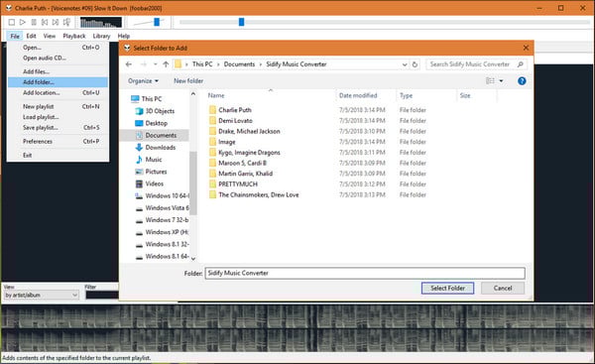Click Documents in the address path
595x364 pixels.
click(239, 64)
